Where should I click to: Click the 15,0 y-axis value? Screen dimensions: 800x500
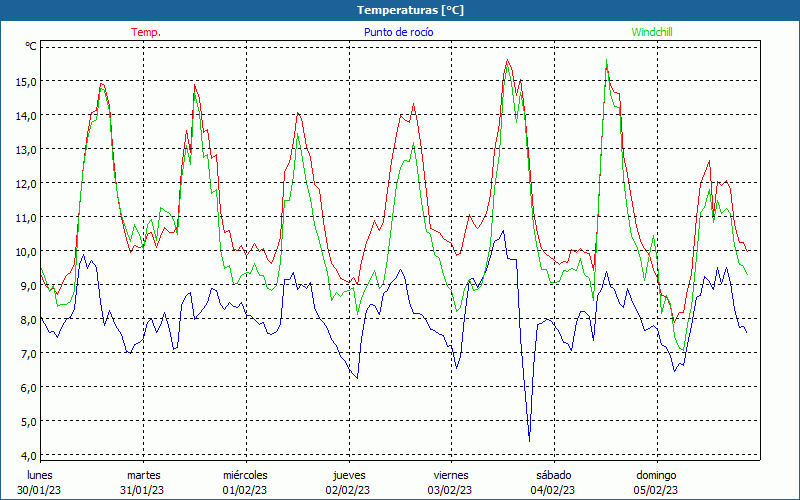(x=27, y=81)
